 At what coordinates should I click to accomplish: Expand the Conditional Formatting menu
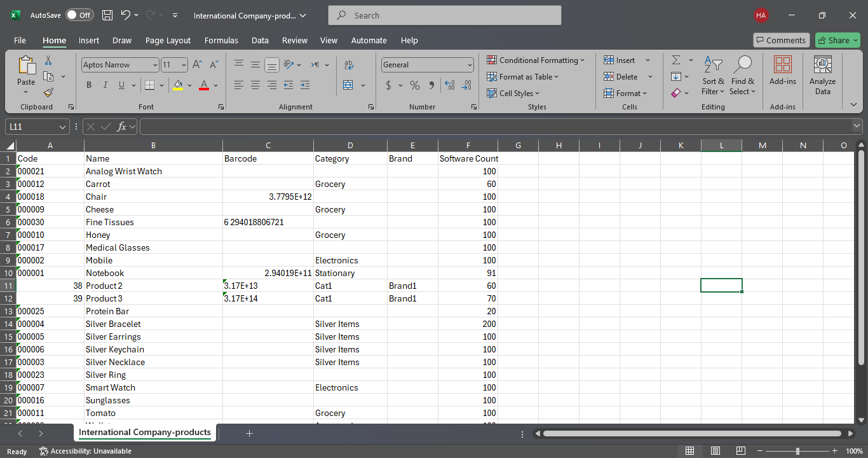tap(537, 60)
